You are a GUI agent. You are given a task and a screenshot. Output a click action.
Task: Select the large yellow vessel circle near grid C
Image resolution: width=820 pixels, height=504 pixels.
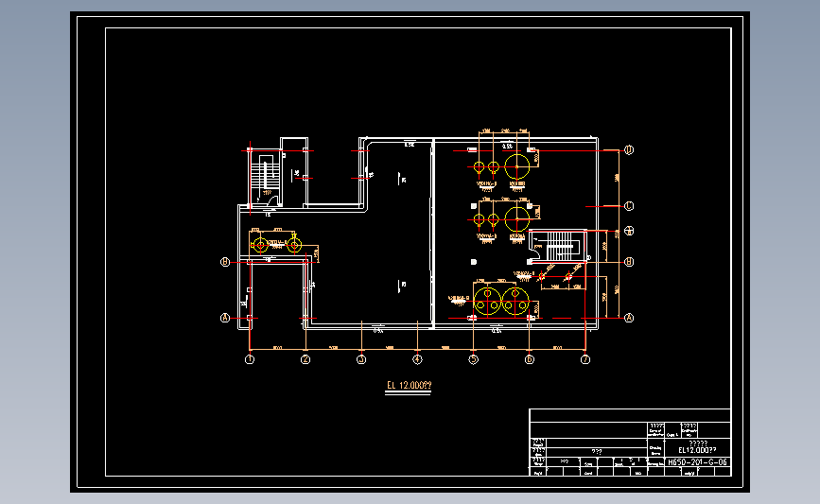[517, 219]
